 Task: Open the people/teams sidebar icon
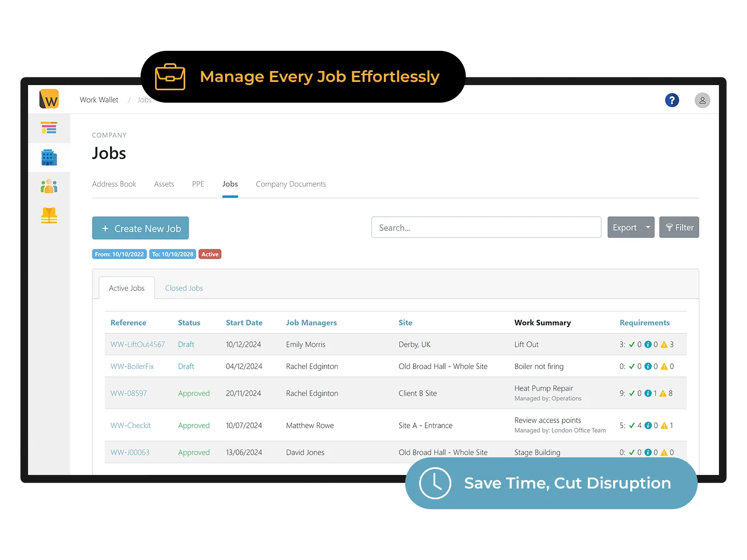49,186
